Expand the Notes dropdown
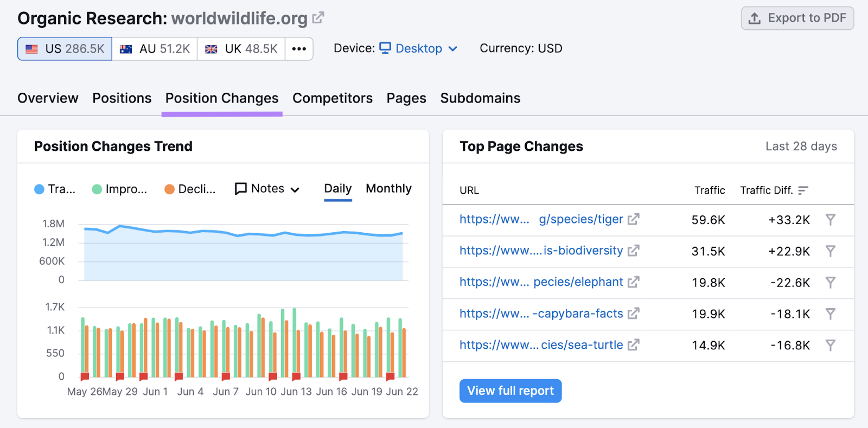 coord(267,189)
